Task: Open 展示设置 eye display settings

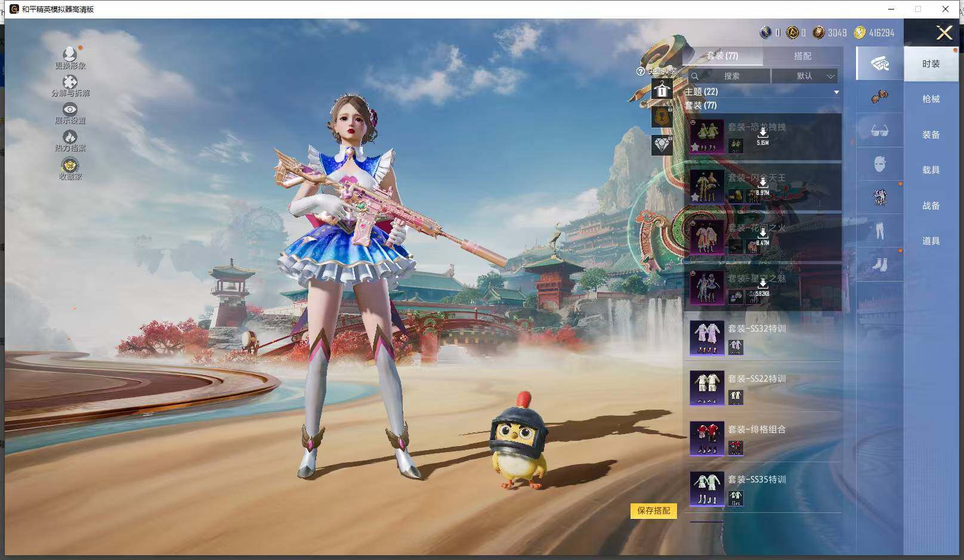Action: (x=70, y=109)
